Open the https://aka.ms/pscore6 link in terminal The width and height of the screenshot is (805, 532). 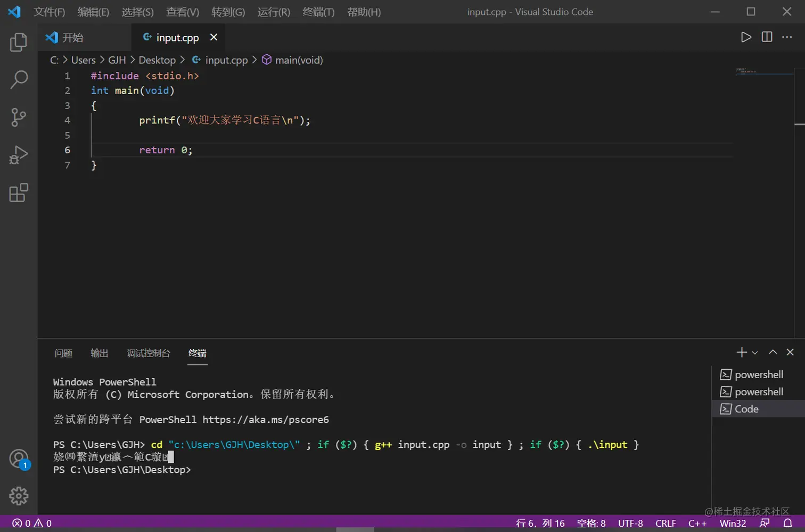point(266,420)
